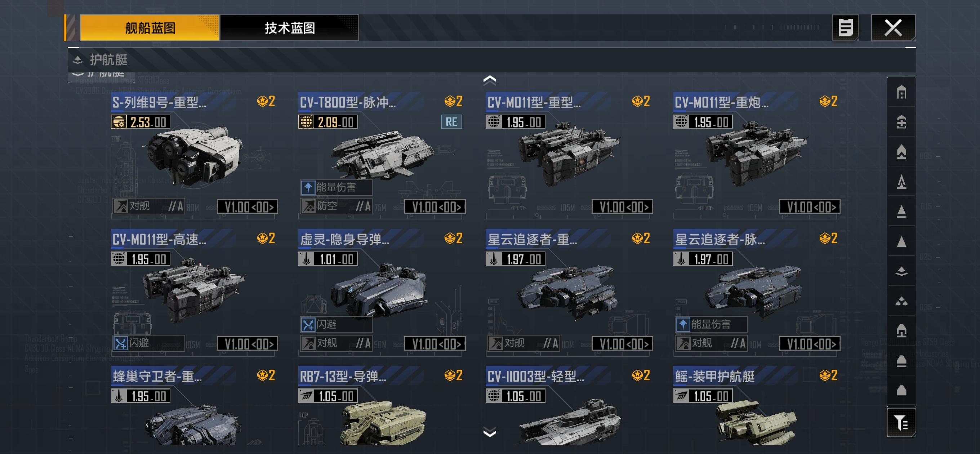980x454 pixels.
Task: Click the 能量伤害 tag on CV-T800 card
Action: click(335, 187)
